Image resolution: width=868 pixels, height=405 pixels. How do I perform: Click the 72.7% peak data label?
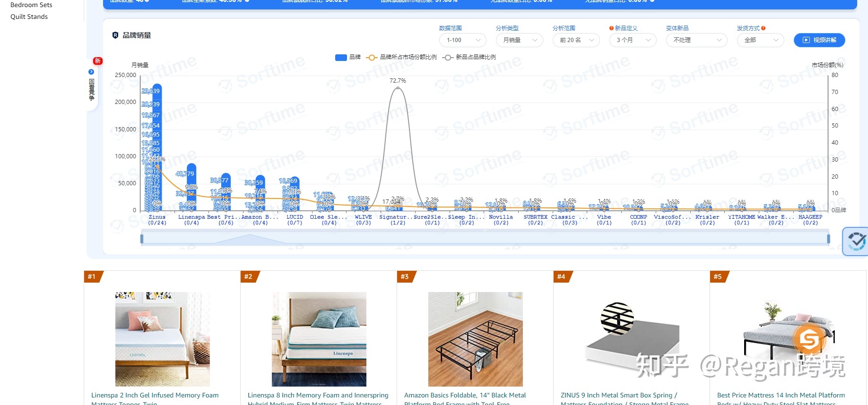pos(398,81)
